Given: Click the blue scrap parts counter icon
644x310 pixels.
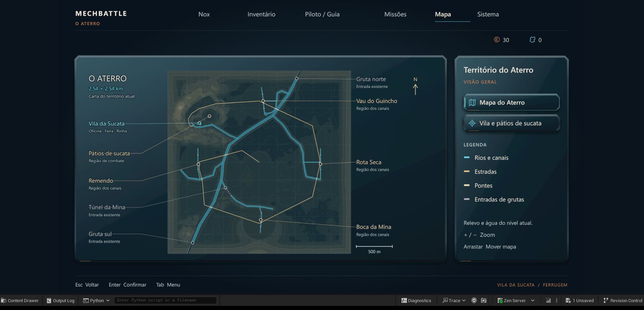Looking at the screenshot, I should coord(533,39).
